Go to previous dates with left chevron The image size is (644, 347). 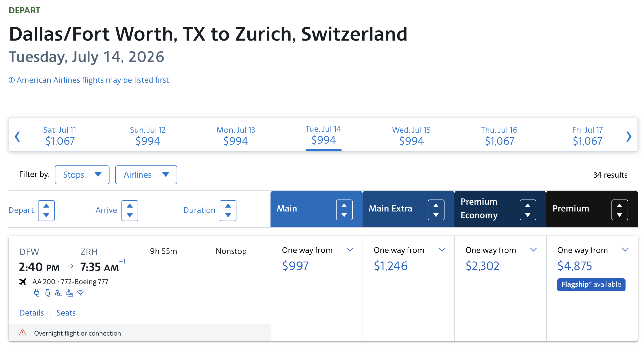point(17,137)
